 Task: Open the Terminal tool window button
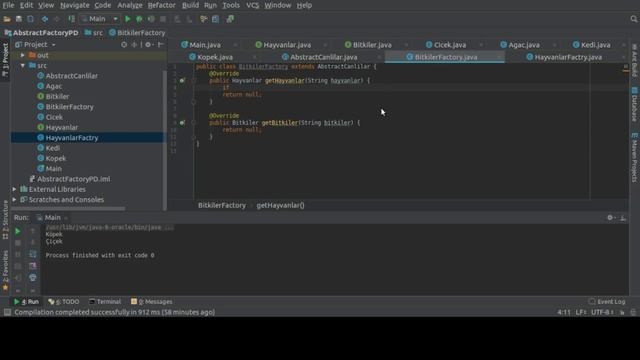(105, 302)
